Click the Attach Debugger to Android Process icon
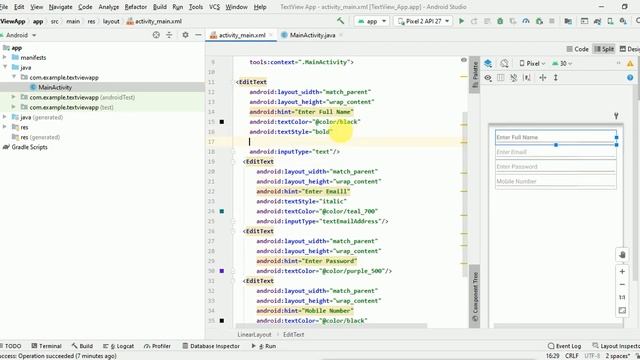 (x=539, y=21)
